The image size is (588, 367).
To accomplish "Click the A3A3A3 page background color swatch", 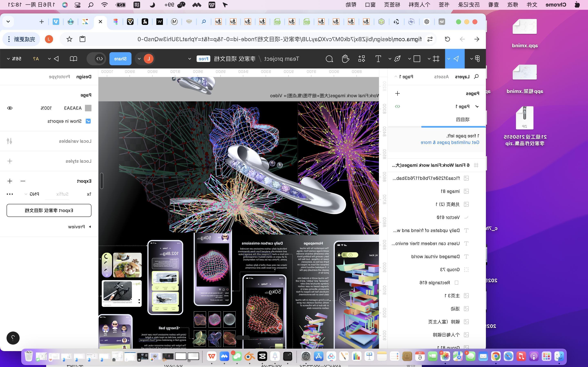I will [88, 108].
